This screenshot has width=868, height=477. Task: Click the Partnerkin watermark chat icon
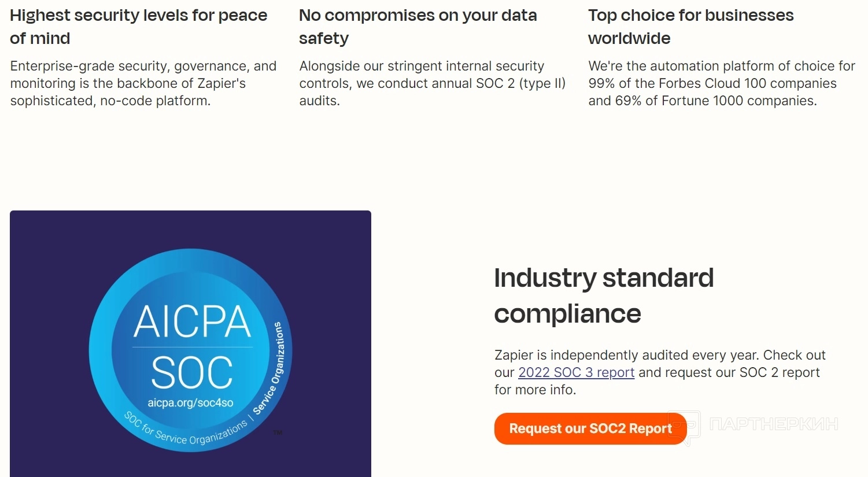coord(684,428)
